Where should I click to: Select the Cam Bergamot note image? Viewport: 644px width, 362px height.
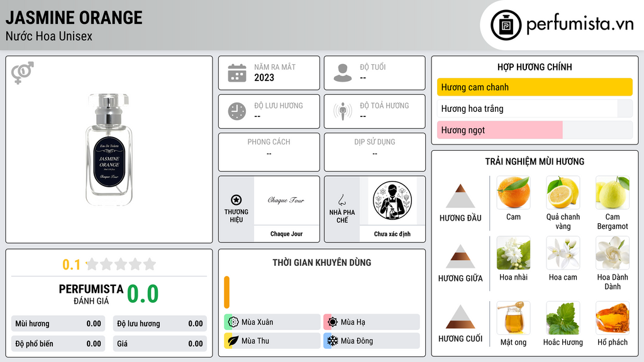coord(613,192)
